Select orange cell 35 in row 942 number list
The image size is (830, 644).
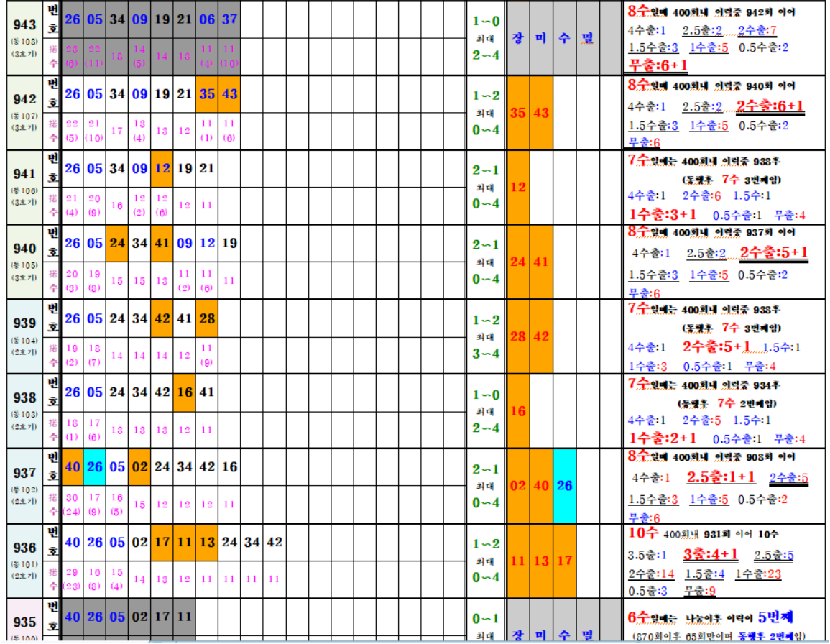(x=207, y=94)
